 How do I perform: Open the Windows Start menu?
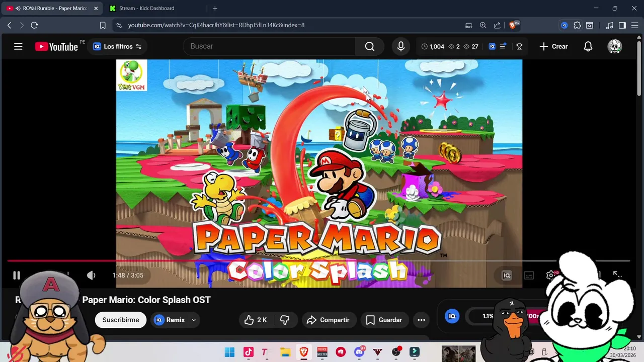click(x=229, y=352)
